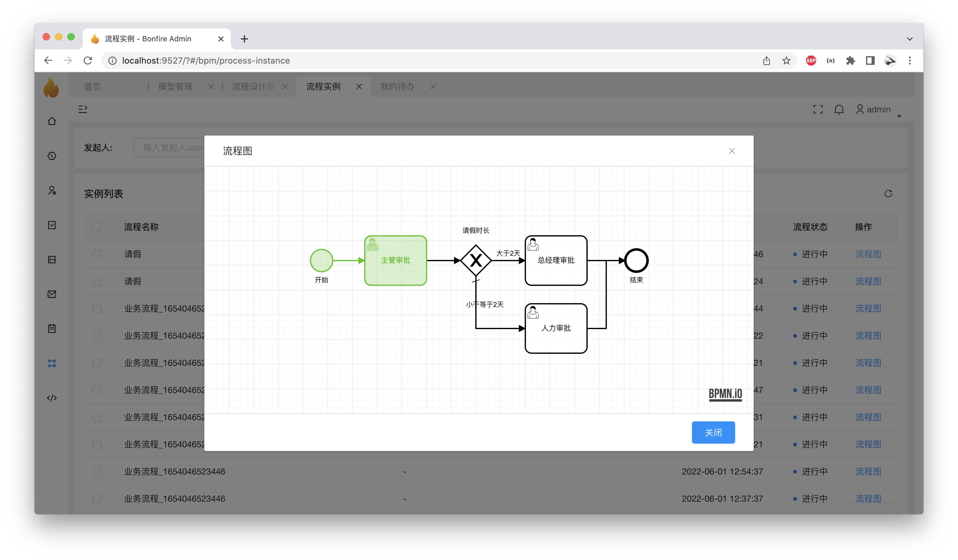Select the exclusive gateway X diamond
This screenshot has height=560, width=958.
[476, 261]
